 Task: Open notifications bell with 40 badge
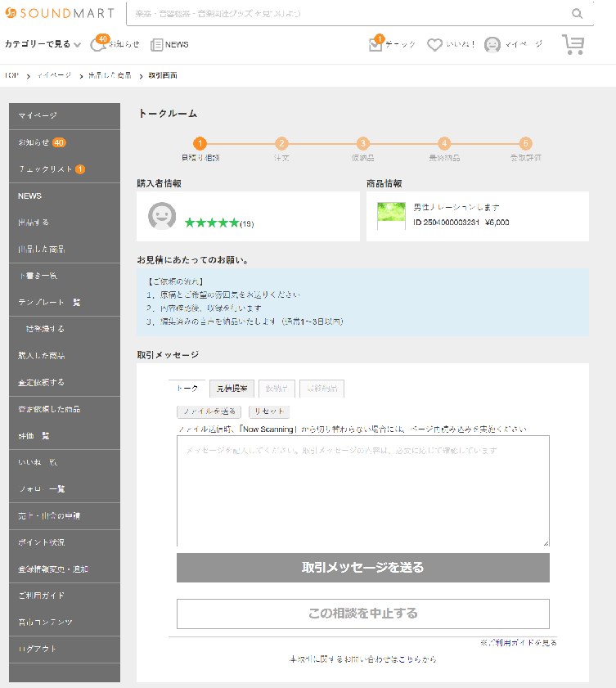pos(99,44)
